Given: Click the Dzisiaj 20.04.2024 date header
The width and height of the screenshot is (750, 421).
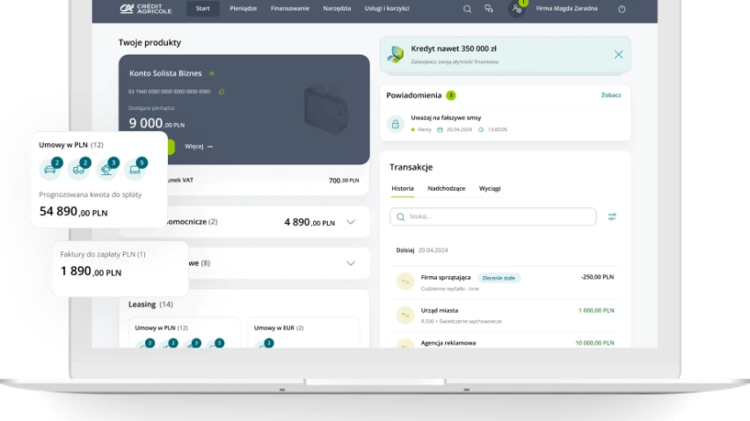Looking at the screenshot, I should 422,250.
